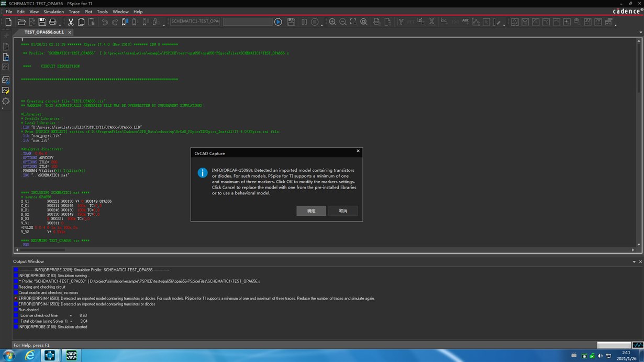This screenshot has width=644, height=362.
Task: Open the Trace menu
Action: point(74,12)
